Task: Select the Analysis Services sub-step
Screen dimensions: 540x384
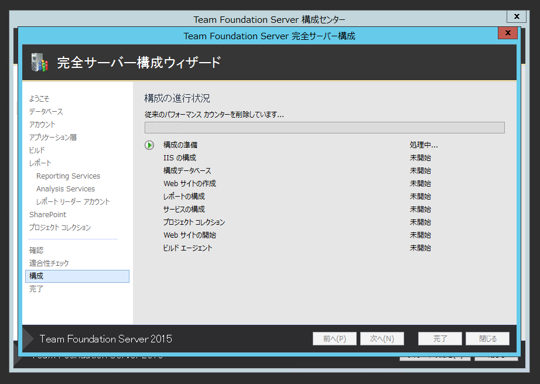Action: point(65,189)
